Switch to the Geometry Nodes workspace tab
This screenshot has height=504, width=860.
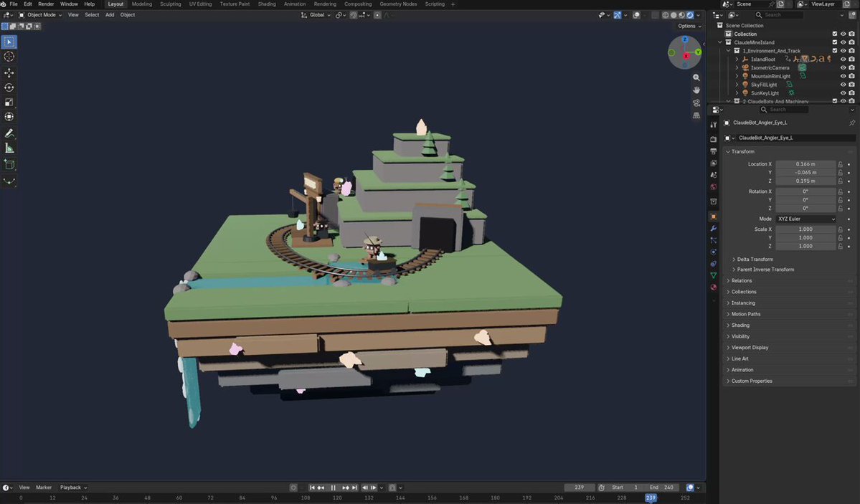(398, 4)
